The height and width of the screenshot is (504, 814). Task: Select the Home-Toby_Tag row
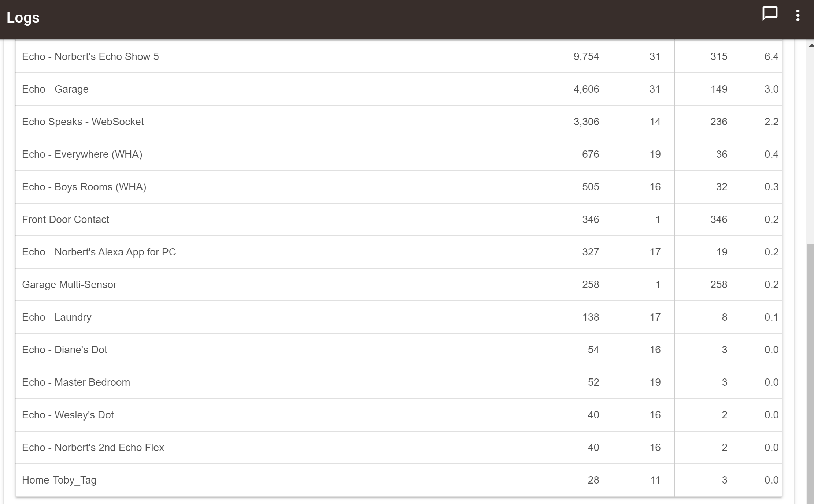[x=59, y=480]
